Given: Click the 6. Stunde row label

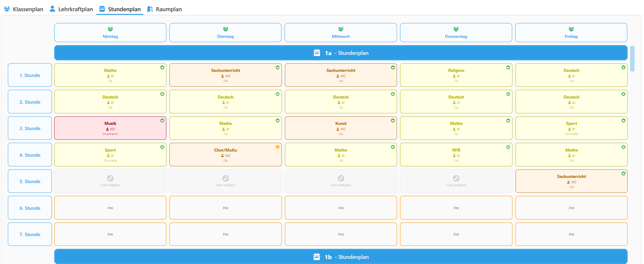Looking at the screenshot, I should point(30,208).
